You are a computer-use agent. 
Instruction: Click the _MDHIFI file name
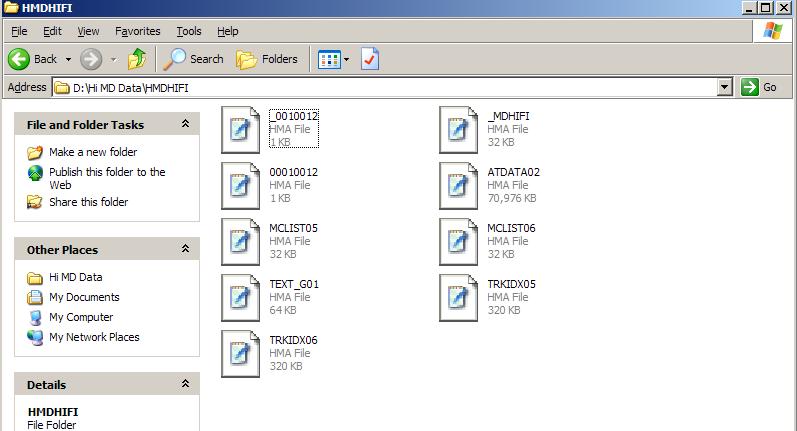pos(508,116)
